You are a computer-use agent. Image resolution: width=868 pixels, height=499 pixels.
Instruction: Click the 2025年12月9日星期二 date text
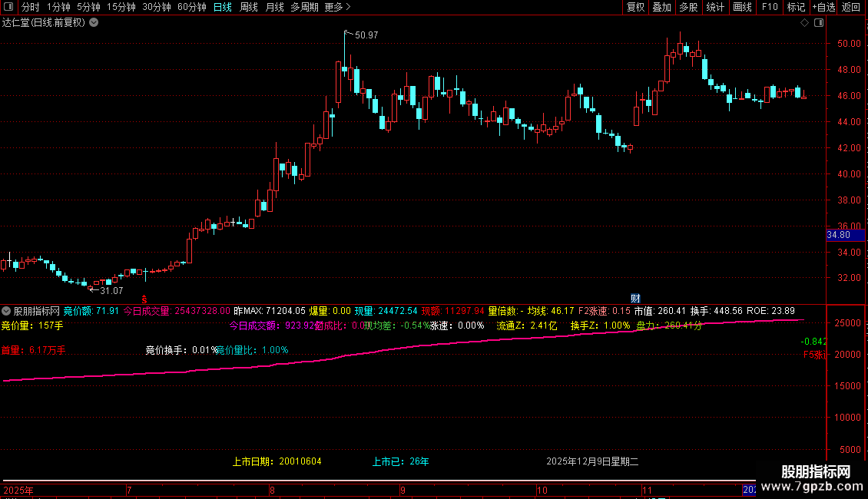click(x=592, y=461)
